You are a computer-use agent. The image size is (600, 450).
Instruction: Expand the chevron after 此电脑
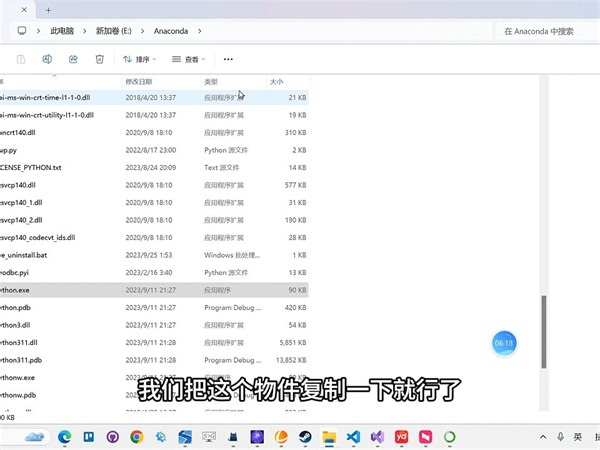point(85,31)
